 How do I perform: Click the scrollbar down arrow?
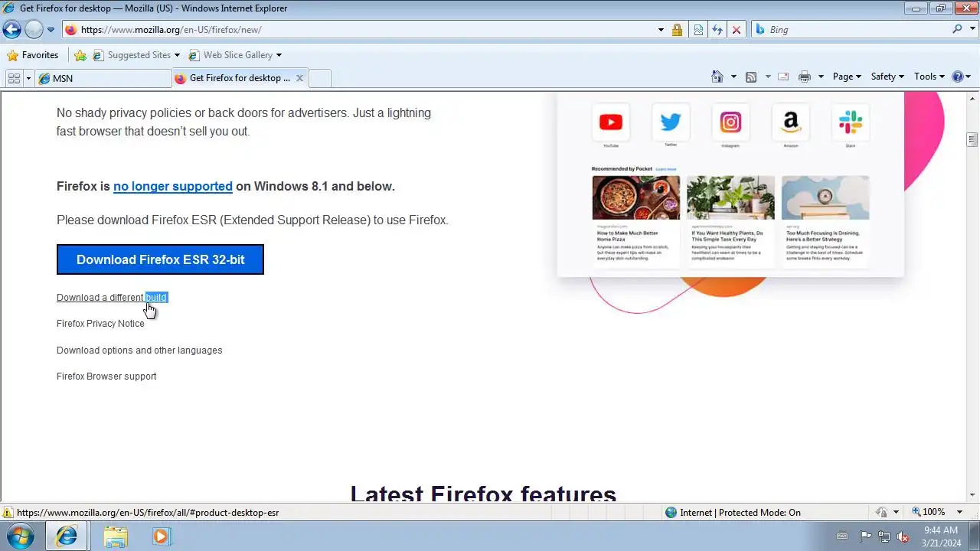(972, 495)
